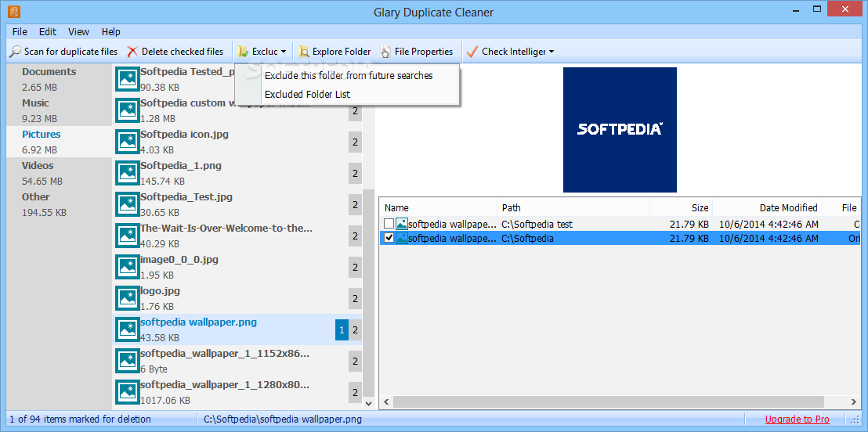Click image icon of Softpedia_1.png
The image size is (868, 432).
pyautogui.click(x=128, y=173)
